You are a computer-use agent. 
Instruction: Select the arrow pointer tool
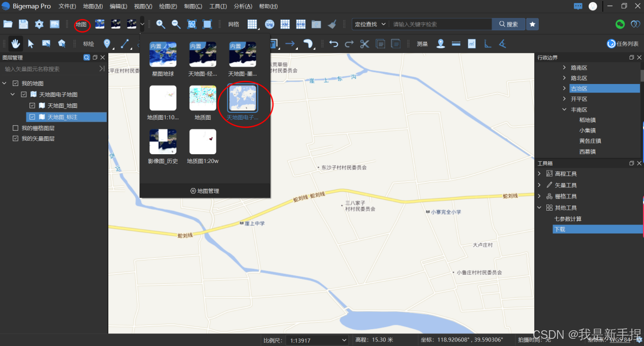[x=31, y=43]
